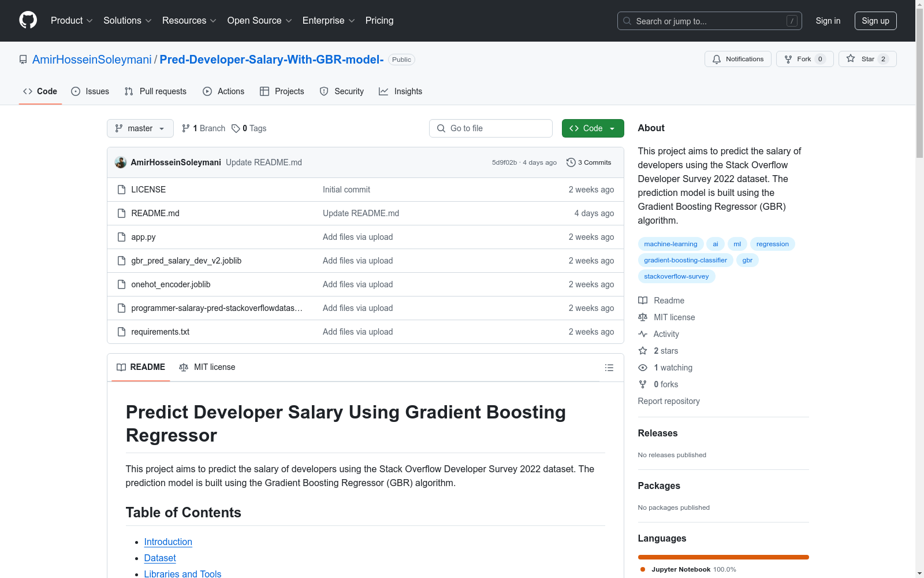The height and width of the screenshot is (578, 924).
Task: Click the book icon beside Readme in About
Action: pos(643,301)
